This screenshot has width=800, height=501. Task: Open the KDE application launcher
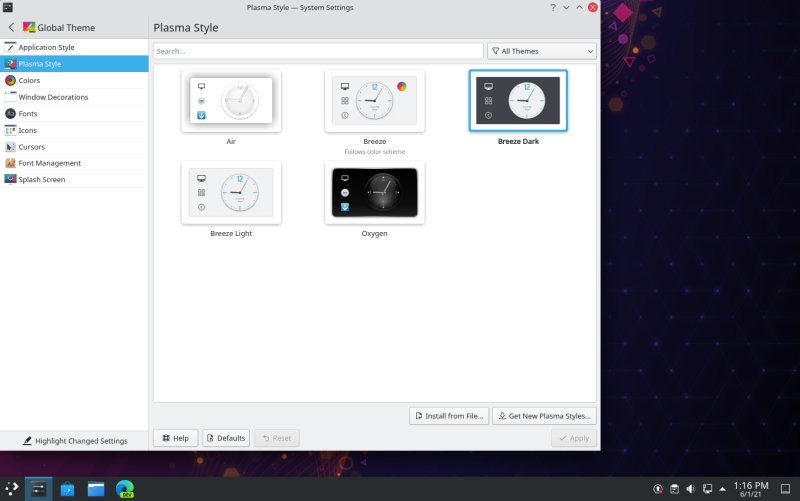pos(11,489)
